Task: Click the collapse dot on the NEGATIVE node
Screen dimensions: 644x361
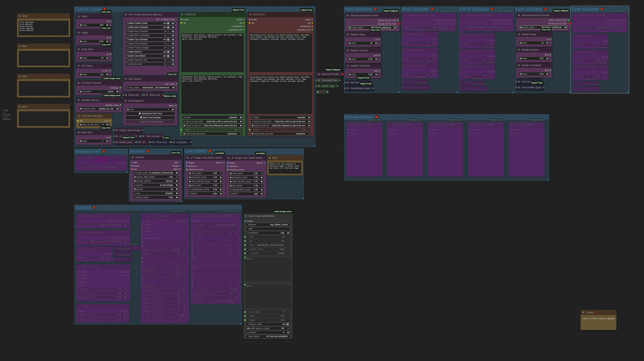Action: point(250,14)
